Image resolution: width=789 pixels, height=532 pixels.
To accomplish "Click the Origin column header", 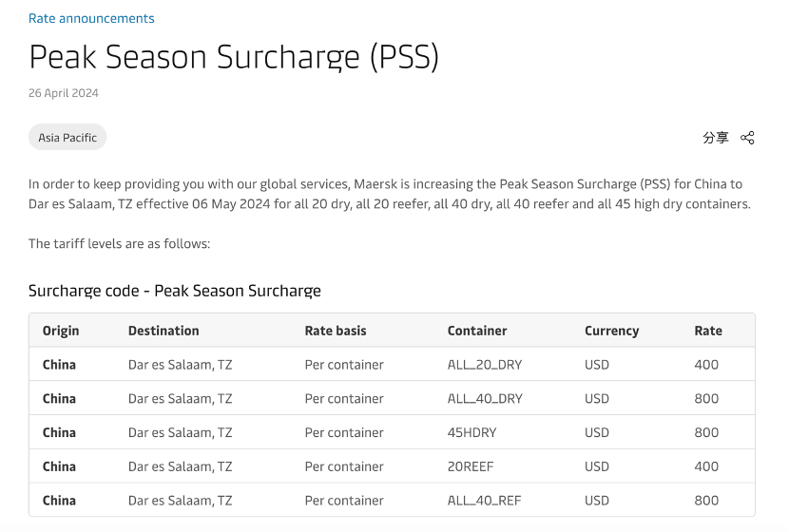I will 61,331.
